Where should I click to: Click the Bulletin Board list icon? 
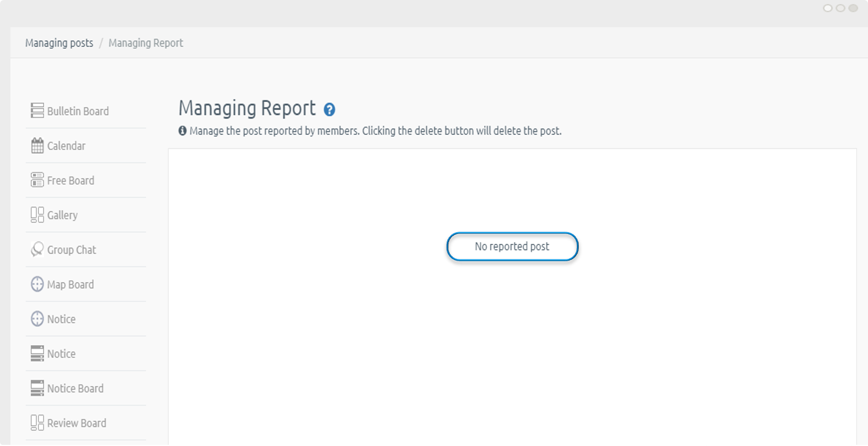(x=37, y=111)
